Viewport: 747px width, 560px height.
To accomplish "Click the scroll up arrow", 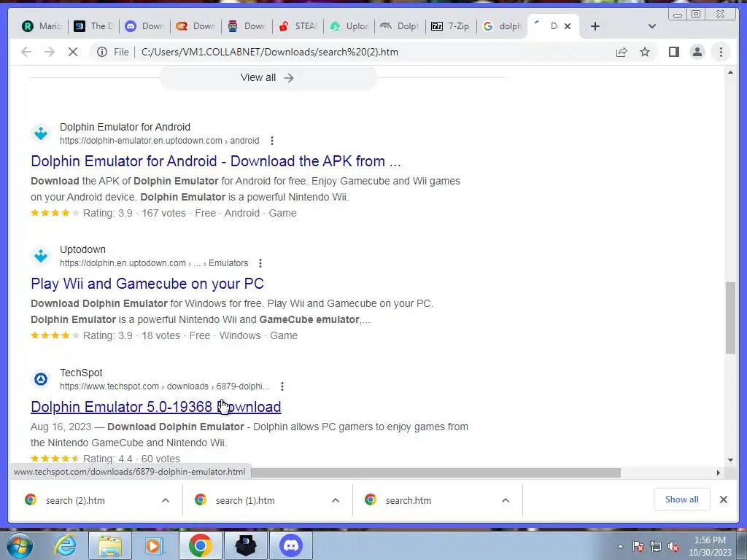I will coord(730,72).
